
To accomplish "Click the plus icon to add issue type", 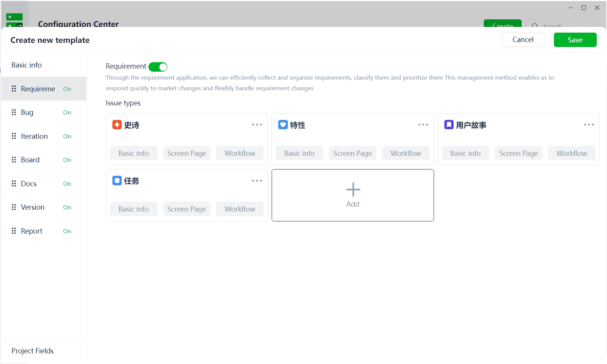I will tap(353, 190).
